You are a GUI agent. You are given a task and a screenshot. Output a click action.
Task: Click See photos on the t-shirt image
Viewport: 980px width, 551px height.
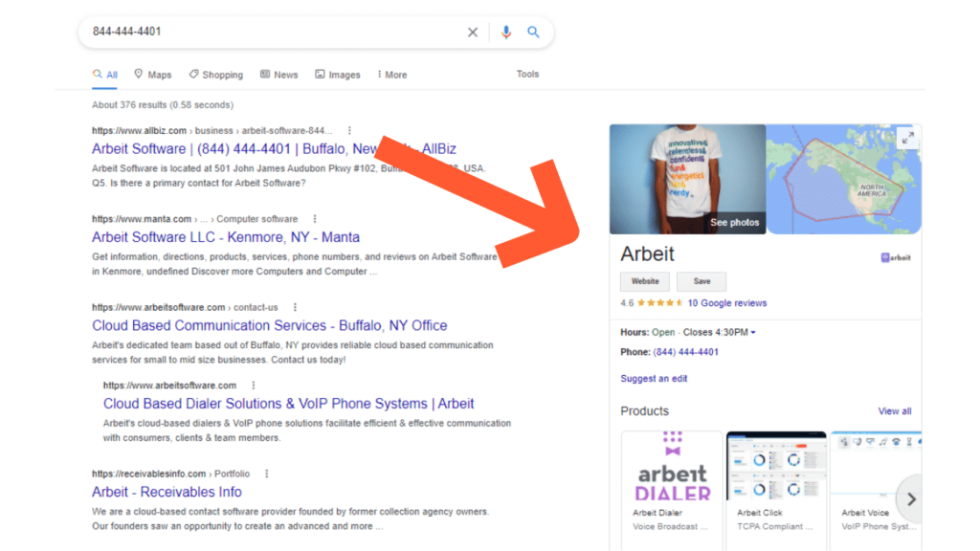pos(734,223)
